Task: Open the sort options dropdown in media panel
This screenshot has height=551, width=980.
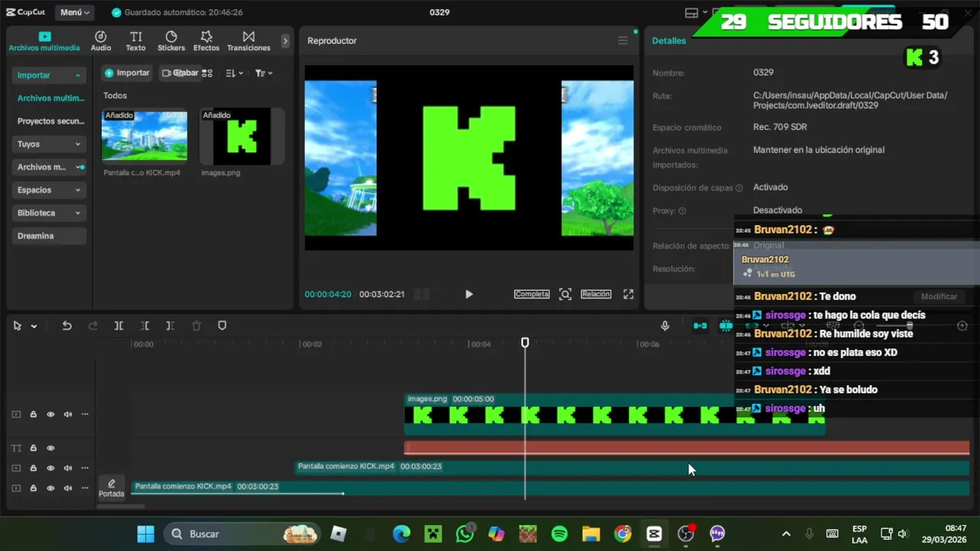Action: 234,73
